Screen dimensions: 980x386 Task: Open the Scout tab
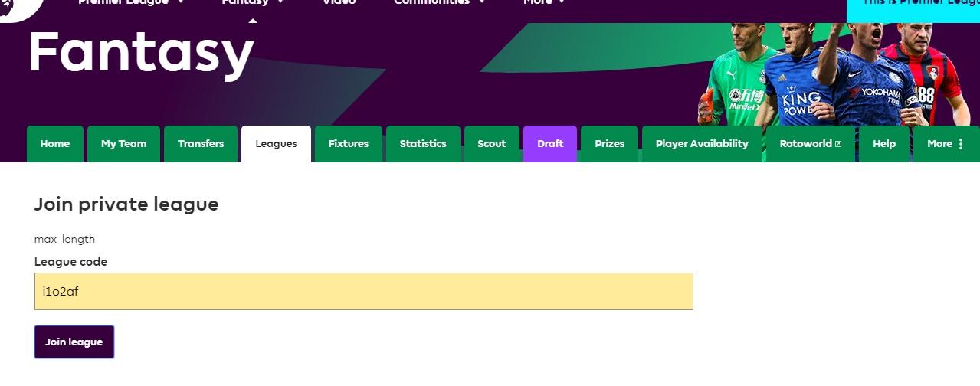[x=492, y=144]
